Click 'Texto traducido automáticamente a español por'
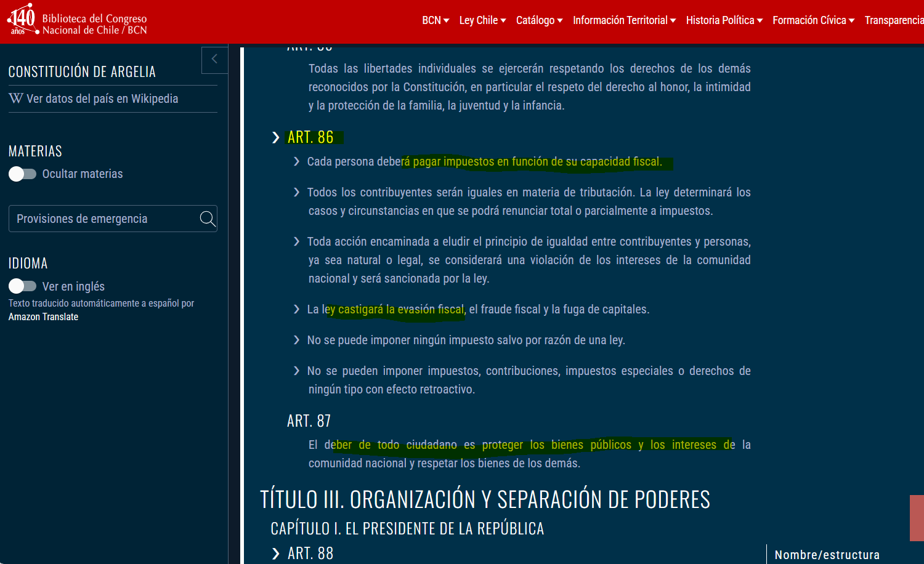The width and height of the screenshot is (924, 564). [x=101, y=304]
